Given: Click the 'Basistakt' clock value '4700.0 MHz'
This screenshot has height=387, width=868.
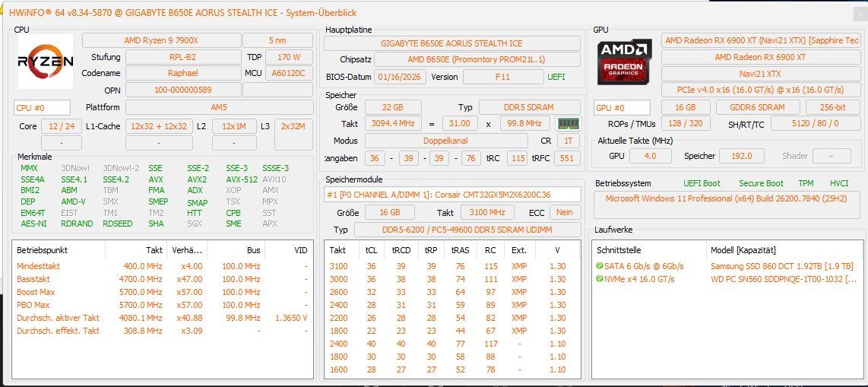Looking at the screenshot, I should coord(142,279).
